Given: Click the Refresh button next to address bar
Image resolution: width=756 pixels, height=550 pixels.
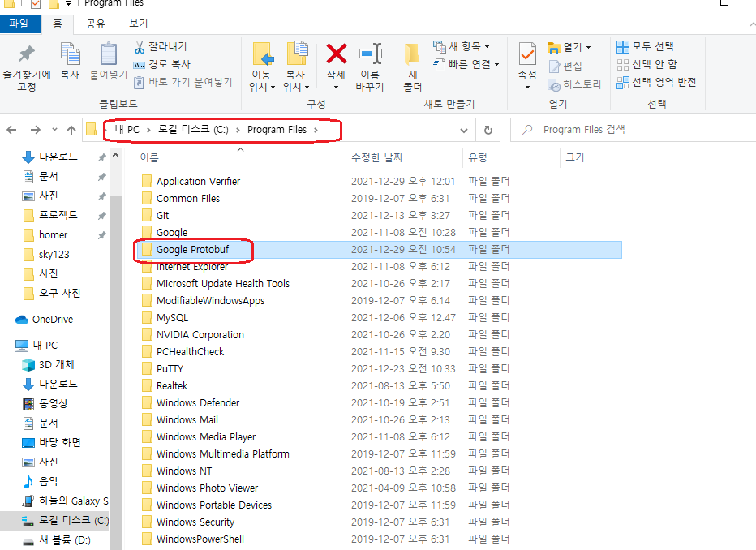Looking at the screenshot, I should (x=488, y=130).
